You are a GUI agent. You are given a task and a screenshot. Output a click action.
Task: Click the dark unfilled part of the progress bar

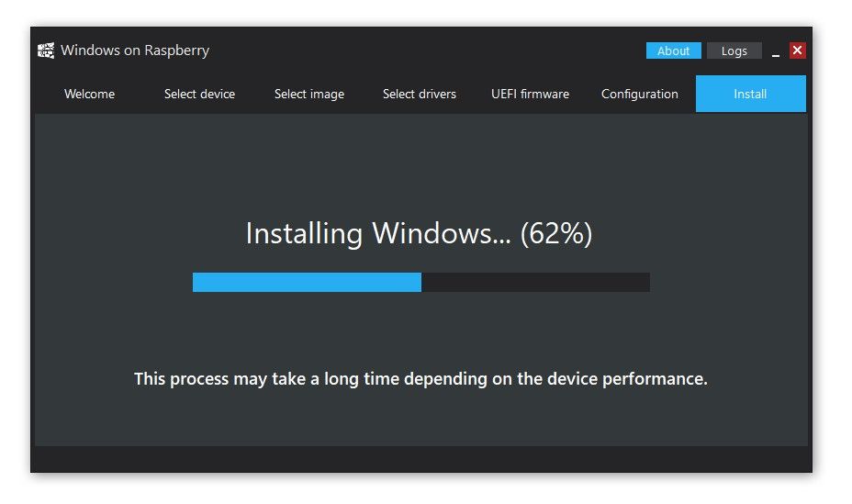pos(535,282)
